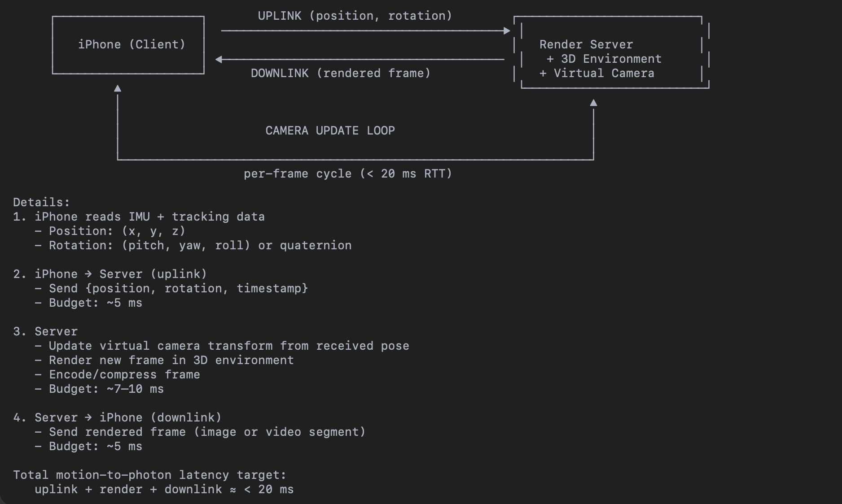The width and height of the screenshot is (842, 504).
Task: Click the + Virtual Camera line in the server box
Action: click(x=596, y=73)
